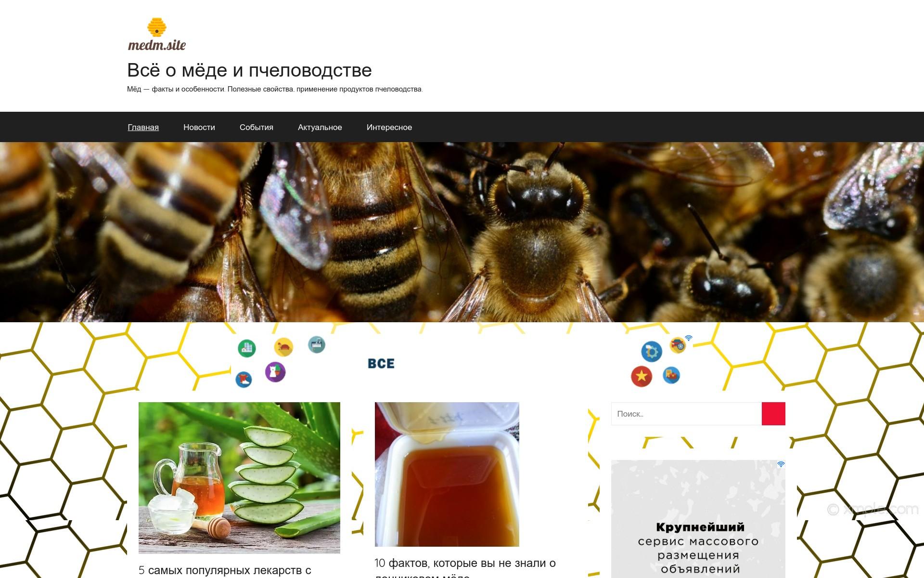Click the green building icon
924x578 pixels.
[247, 348]
